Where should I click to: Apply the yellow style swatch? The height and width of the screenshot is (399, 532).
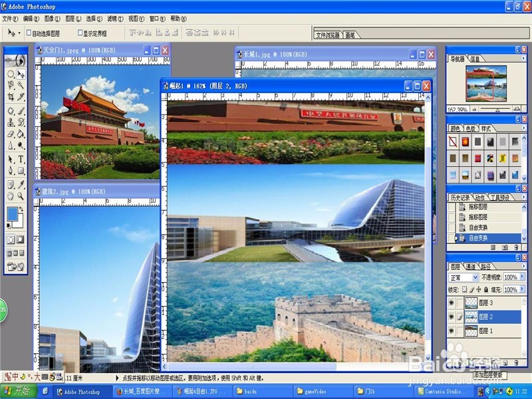(503, 158)
